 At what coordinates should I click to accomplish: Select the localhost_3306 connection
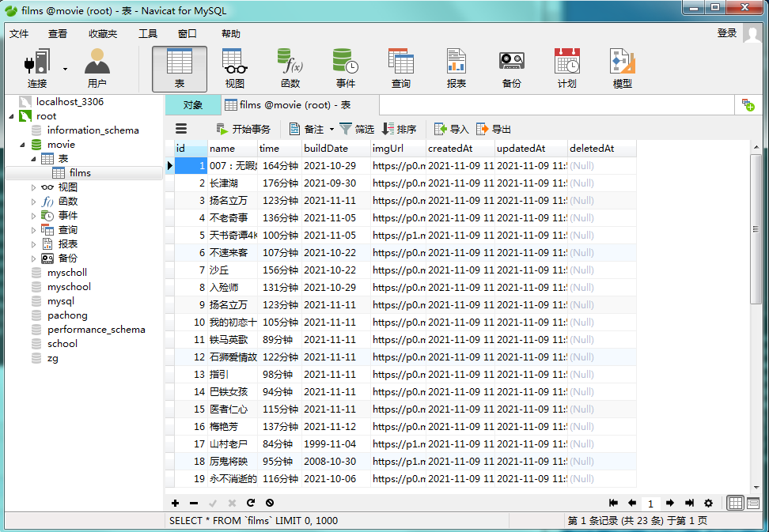point(70,102)
